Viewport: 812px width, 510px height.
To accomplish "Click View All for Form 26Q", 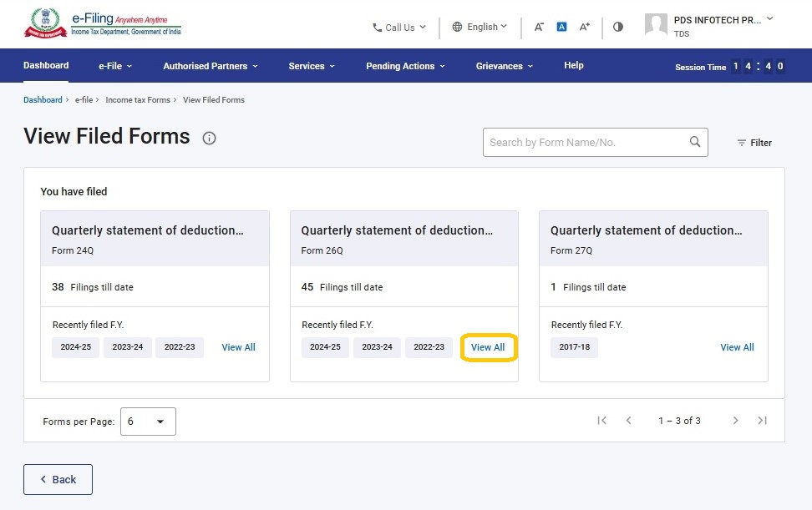I will [488, 347].
